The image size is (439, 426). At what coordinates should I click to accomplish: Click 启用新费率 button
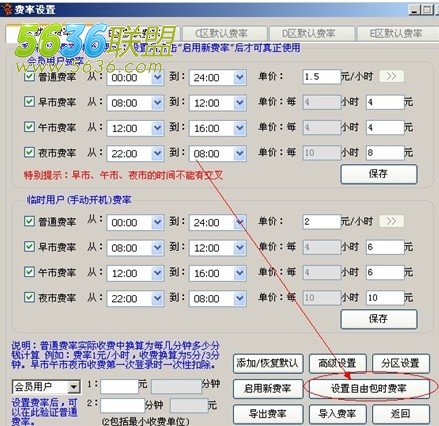tap(268, 389)
